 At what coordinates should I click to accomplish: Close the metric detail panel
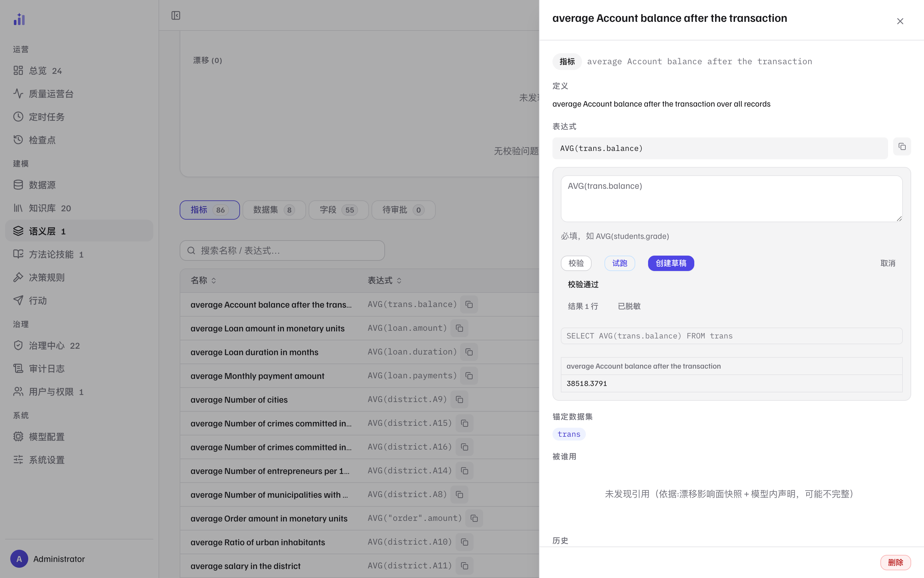coord(900,22)
